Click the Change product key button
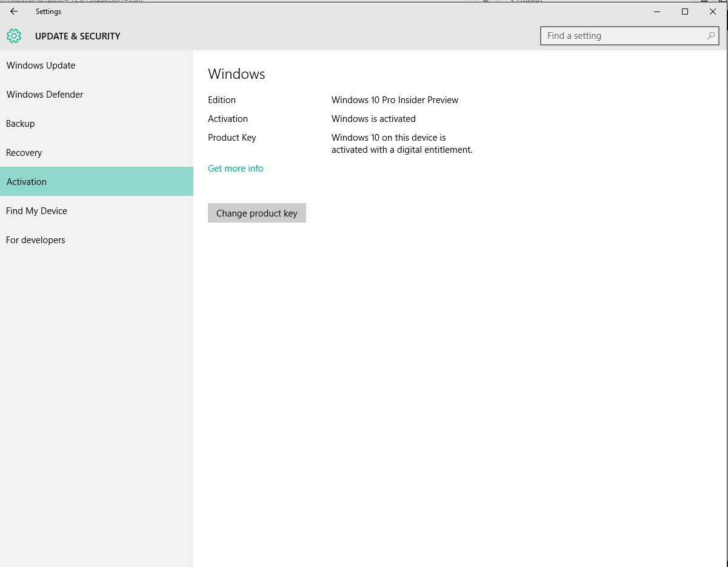 pos(257,213)
